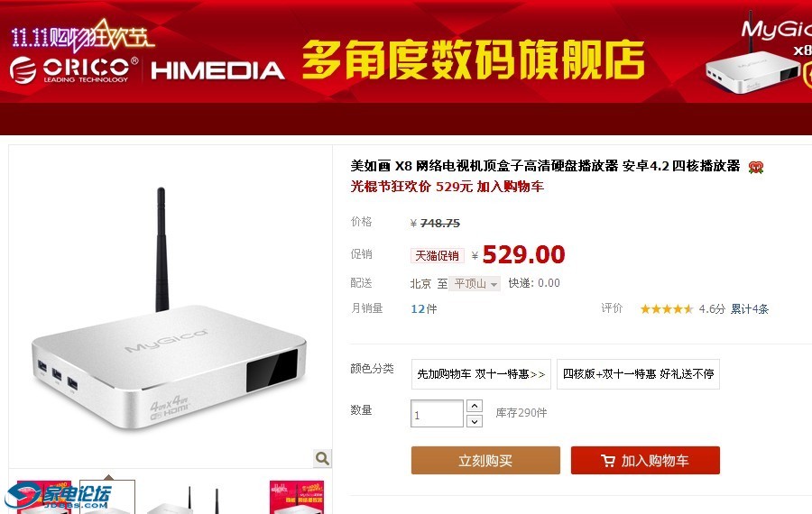Click the 加入购物车 add to cart button
This screenshot has height=514, width=812.
pyautogui.click(x=645, y=460)
